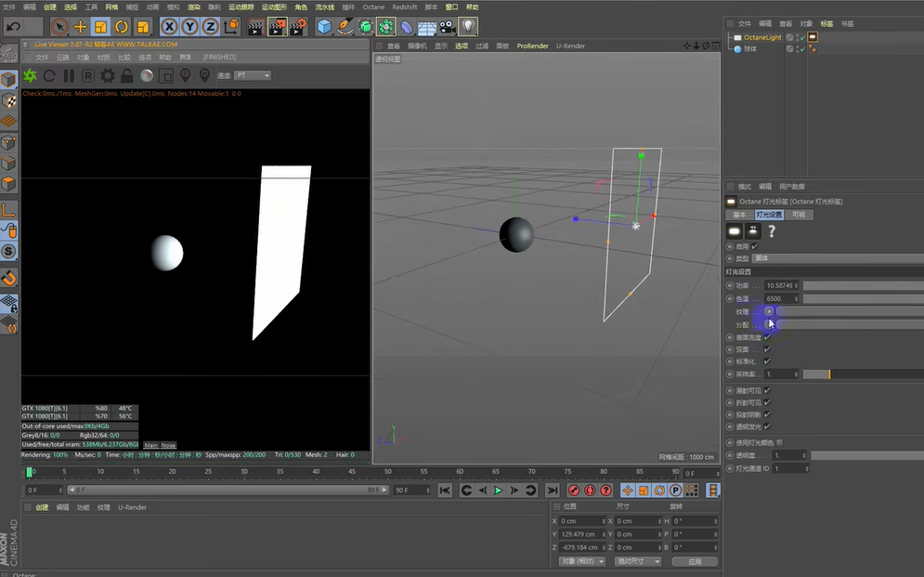This screenshot has width=924, height=577.
Task: Click the 应用 button at bottom right
Action: (x=694, y=562)
